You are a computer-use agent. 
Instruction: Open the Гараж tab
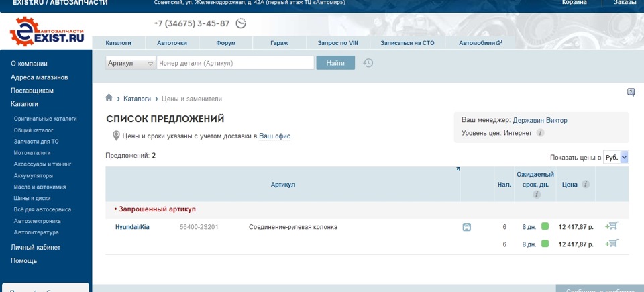279,43
